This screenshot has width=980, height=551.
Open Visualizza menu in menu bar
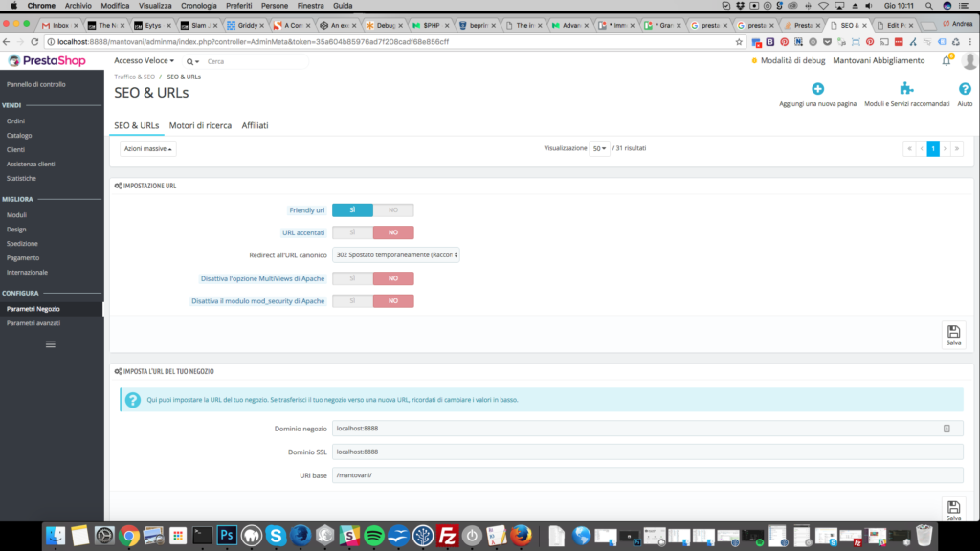[x=155, y=6]
